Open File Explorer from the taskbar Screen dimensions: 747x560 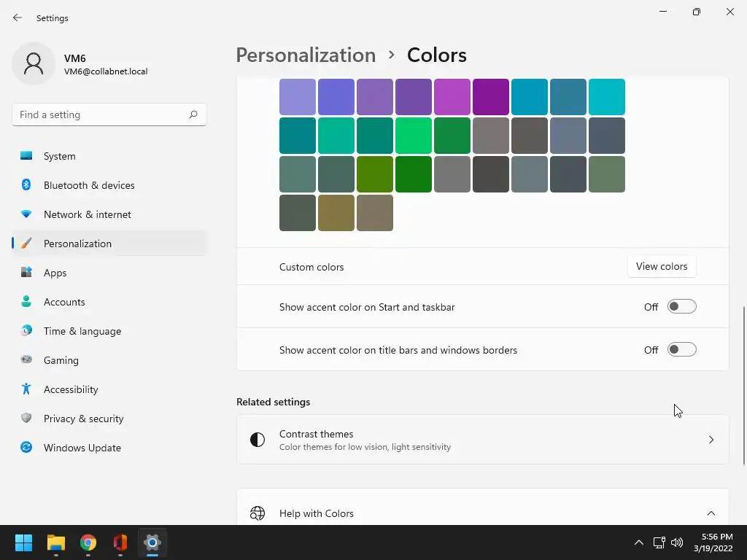tap(55, 542)
